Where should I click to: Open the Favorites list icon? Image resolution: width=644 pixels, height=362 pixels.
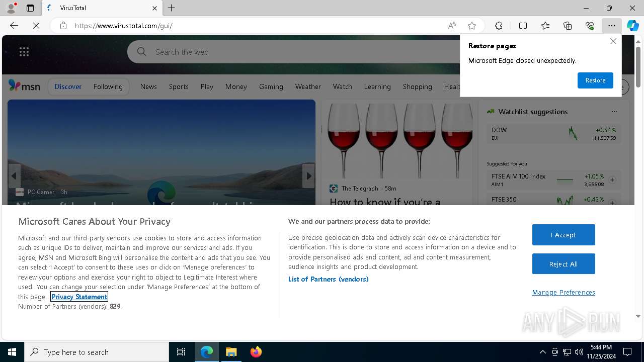point(545,26)
